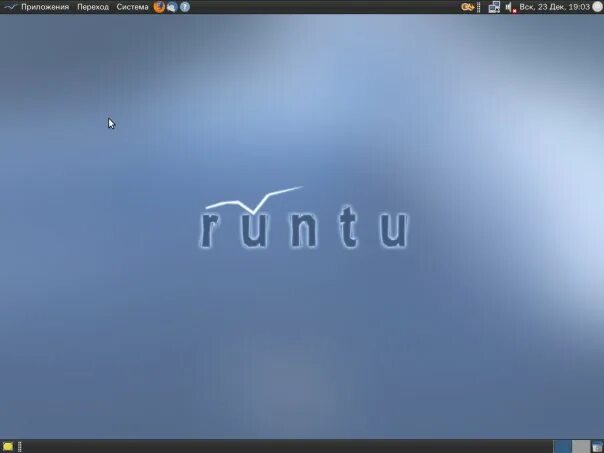The height and width of the screenshot is (453, 604).
Task: Launch Firefox from the top panel
Action: (x=159, y=7)
